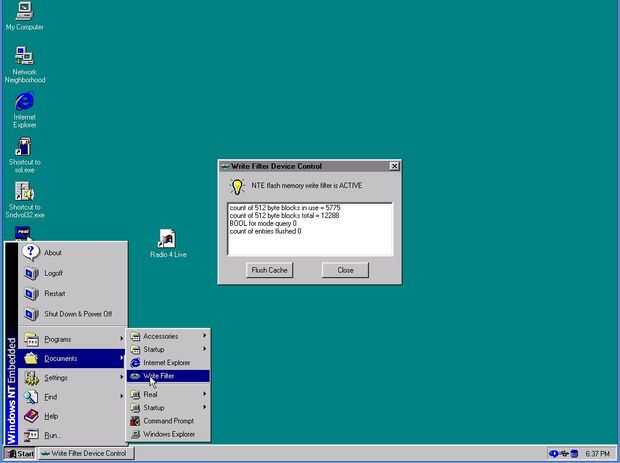Click the Command Prompt icon in submenu
The width and height of the screenshot is (620, 463).
[135, 421]
